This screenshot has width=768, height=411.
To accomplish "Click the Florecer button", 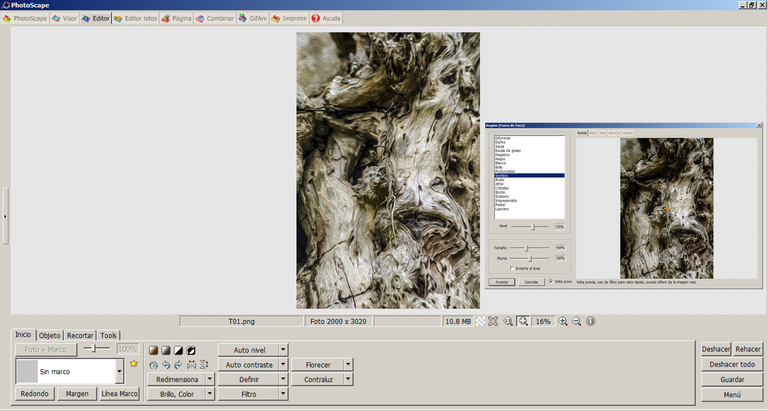I will tap(318, 364).
